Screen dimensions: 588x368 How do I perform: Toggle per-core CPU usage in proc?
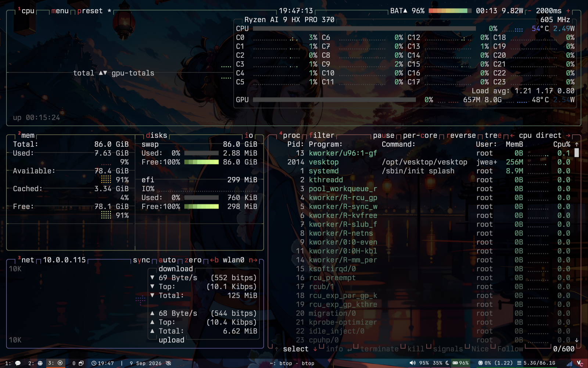[x=420, y=135]
